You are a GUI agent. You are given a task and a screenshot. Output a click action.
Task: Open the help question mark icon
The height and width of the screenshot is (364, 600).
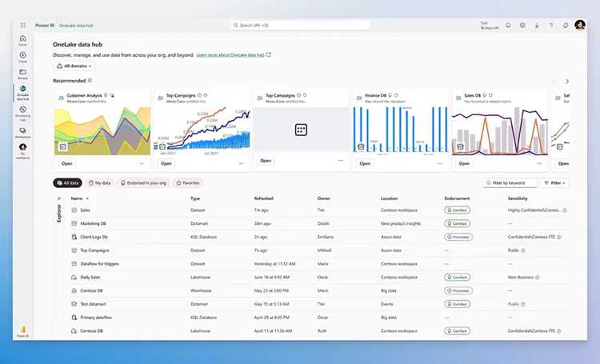(551, 26)
